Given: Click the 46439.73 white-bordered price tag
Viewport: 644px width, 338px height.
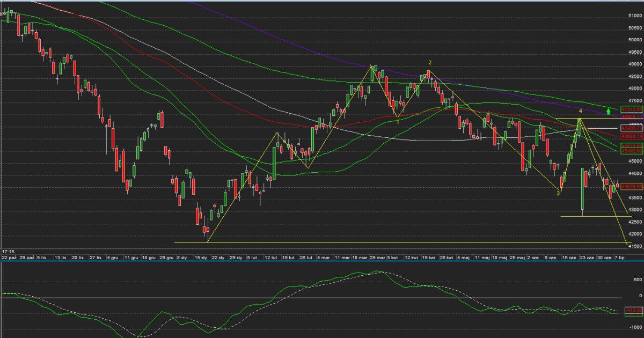Looking at the screenshot, I should 631,129.
